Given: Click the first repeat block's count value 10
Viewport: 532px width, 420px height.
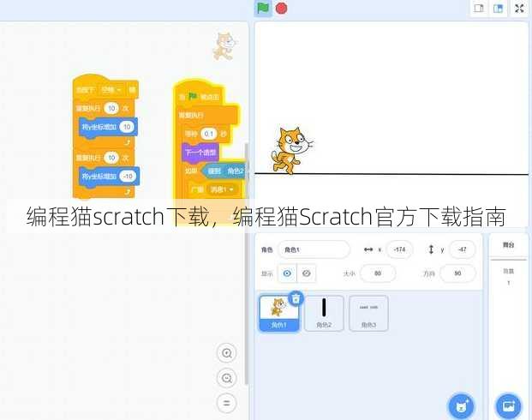Looking at the screenshot, I should coord(111,108).
